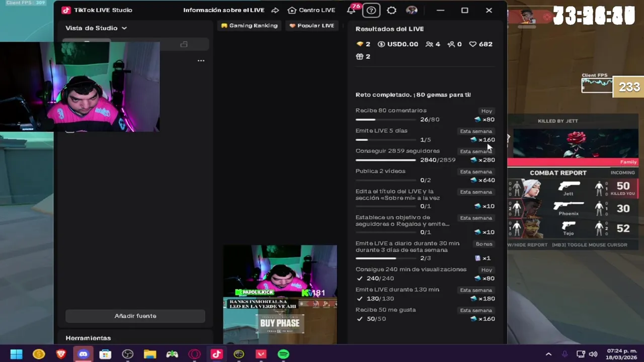
Task: Select the Tejo row in Valorant combat report
Action: click(x=573, y=228)
